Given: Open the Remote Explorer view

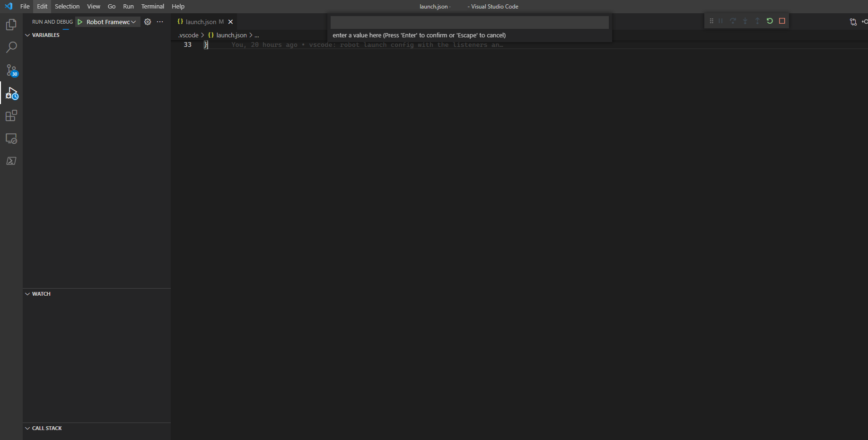Looking at the screenshot, I should click(11, 138).
